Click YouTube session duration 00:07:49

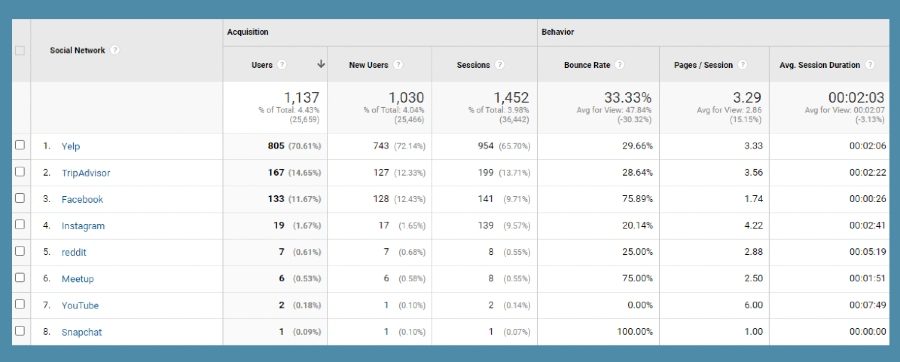pyautogui.click(x=867, y=306)
